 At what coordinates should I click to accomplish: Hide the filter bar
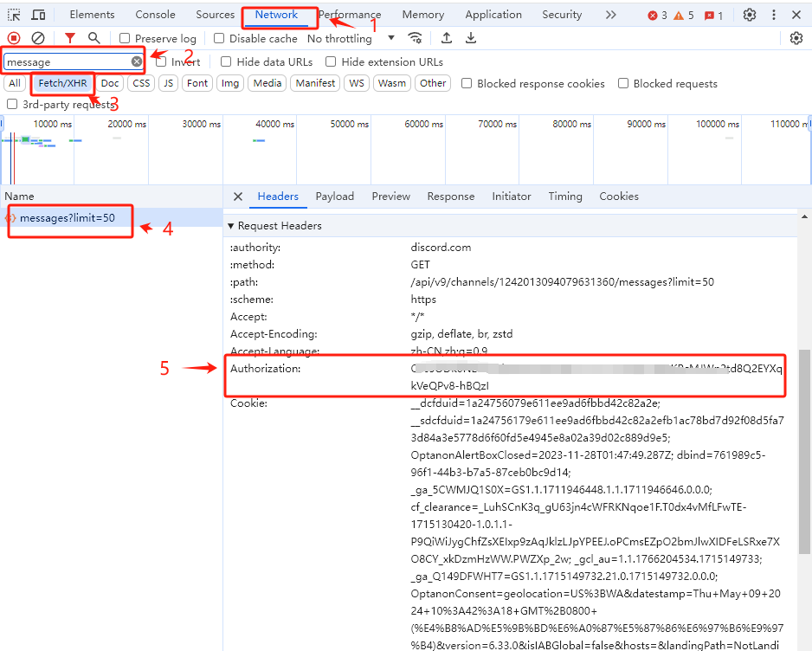pos(68,38)
